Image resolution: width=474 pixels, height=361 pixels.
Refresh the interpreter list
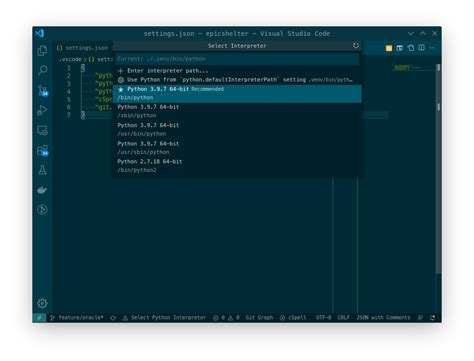click(x=356, y=46)
